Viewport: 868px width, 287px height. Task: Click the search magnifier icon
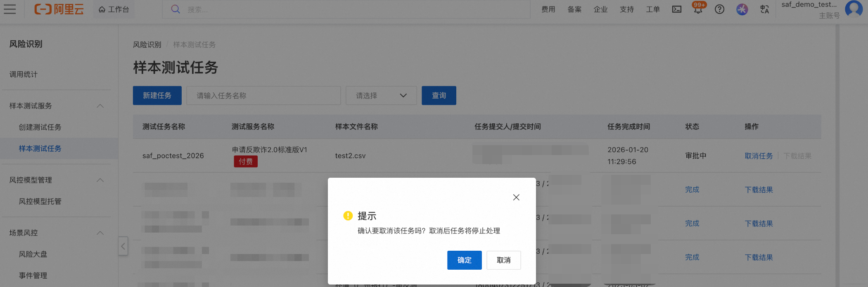[175, 9]
